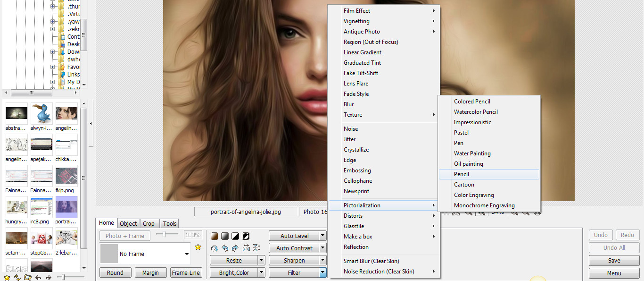Select Watercolor Pencil filter
The image size is (644, 281).
489,112
